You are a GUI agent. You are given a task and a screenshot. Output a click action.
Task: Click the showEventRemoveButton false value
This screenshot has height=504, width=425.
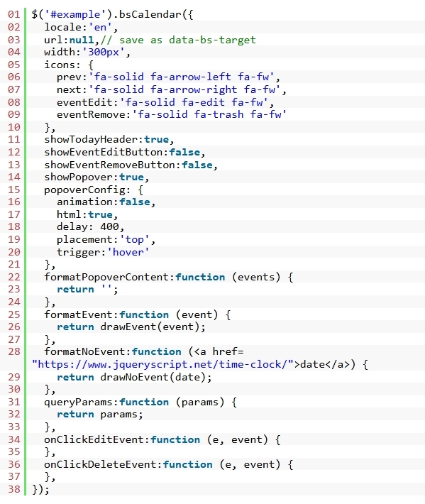point(197,165)
